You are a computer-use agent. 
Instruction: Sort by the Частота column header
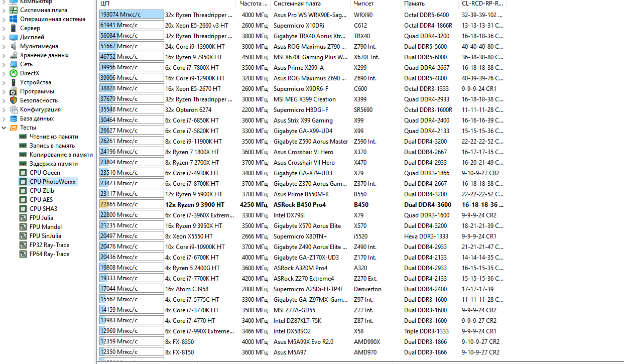[x=253, y=4]
